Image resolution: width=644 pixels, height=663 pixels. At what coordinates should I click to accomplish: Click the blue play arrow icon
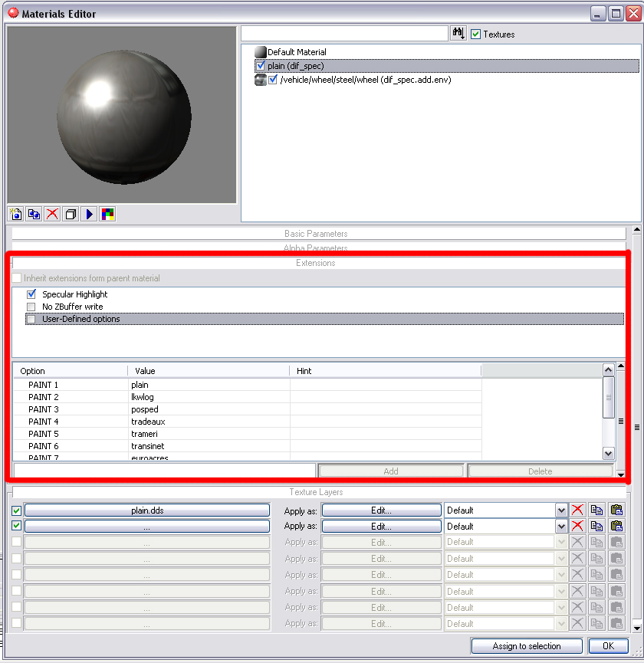coord(90,214)
